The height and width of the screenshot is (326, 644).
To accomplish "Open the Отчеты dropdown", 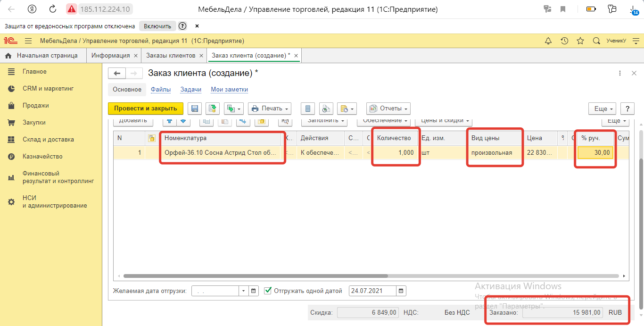I will pyautogui.click(x=388, y=109).
